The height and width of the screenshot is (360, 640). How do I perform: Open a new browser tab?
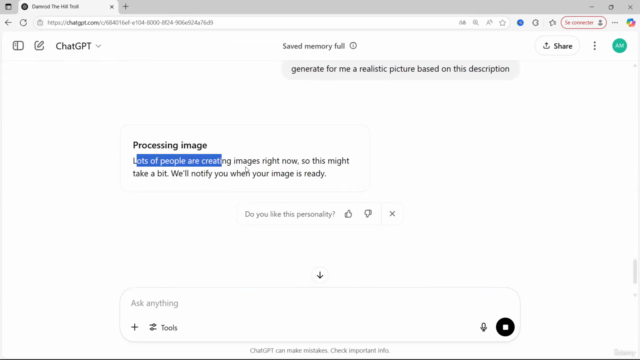click(125, 7)
